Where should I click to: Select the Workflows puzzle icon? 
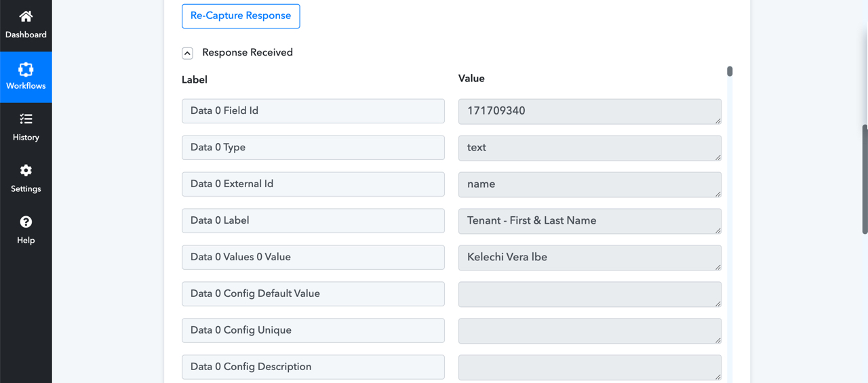pos(26,69)
